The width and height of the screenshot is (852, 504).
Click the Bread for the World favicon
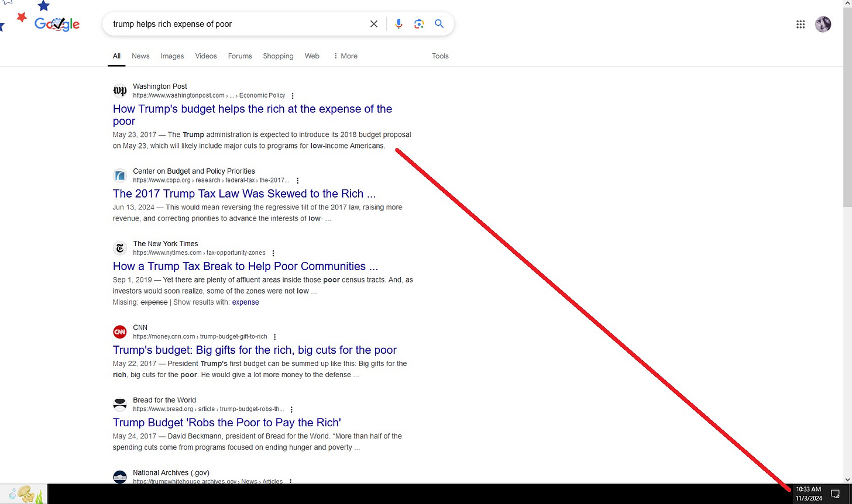[120, 405]
